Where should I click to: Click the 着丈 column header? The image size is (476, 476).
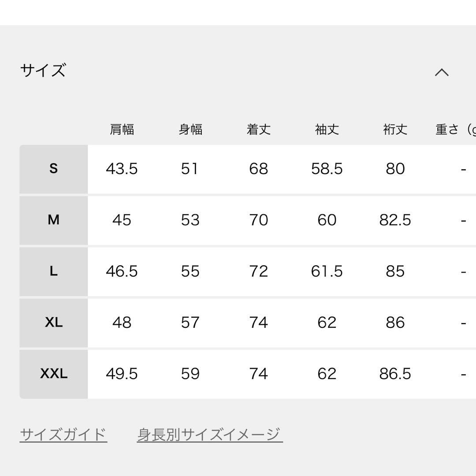pos(259,129)
